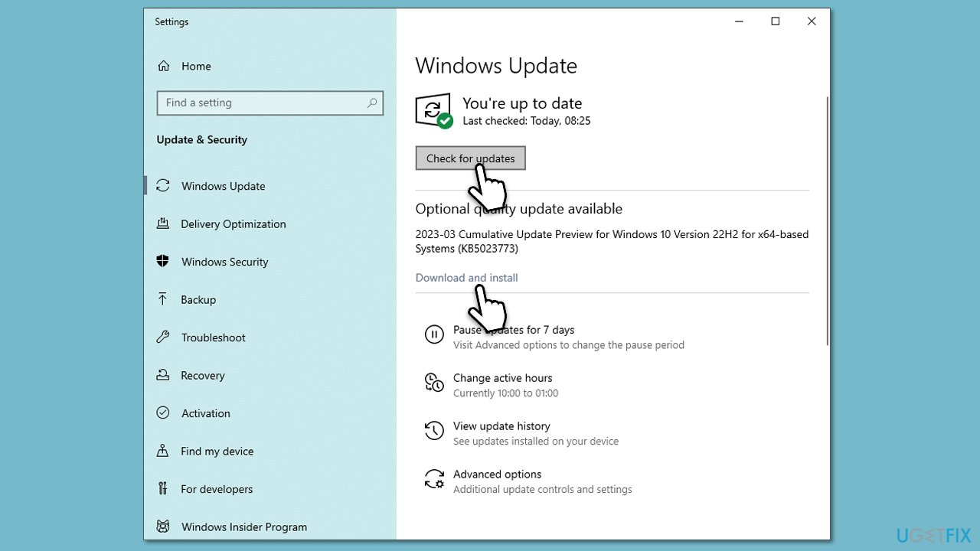Open Delivery Optimization from the sidebar icon
This screenshot has height=551, width=980.
(163, 223)
